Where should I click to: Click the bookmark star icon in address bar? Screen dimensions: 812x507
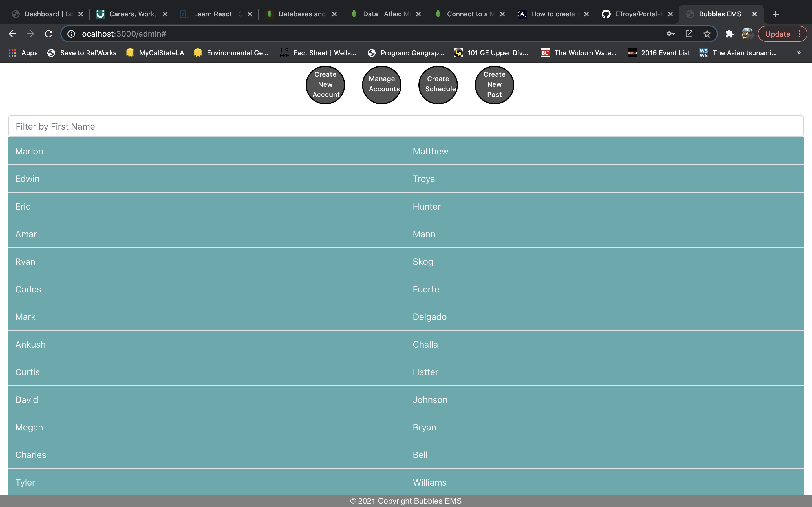(707, 34)
